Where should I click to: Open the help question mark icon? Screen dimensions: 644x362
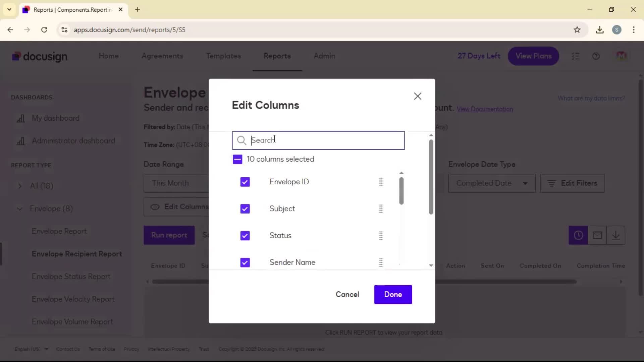pos(596,56)
